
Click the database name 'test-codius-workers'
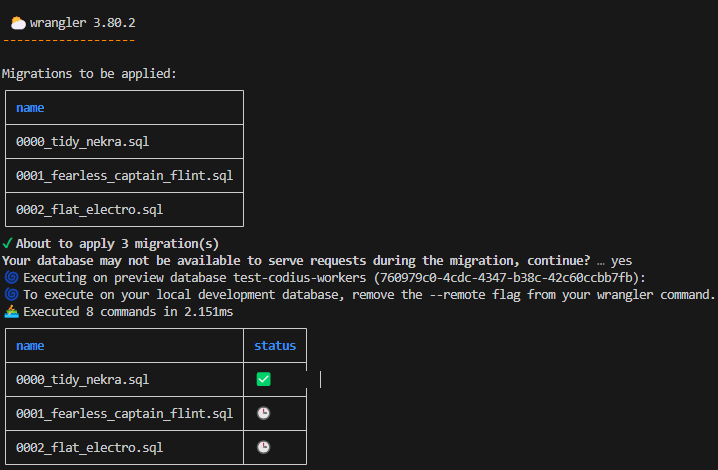tap(299, 278)
